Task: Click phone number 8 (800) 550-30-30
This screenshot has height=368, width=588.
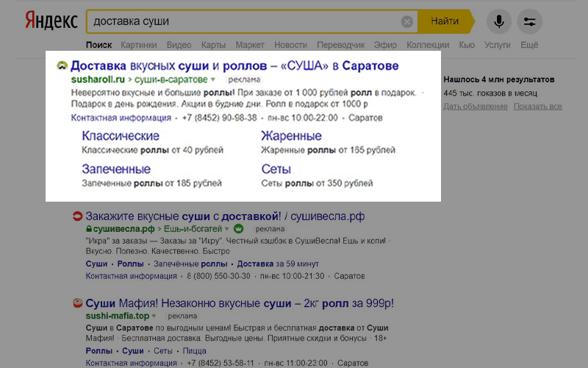Action: (x=218, y=276)
